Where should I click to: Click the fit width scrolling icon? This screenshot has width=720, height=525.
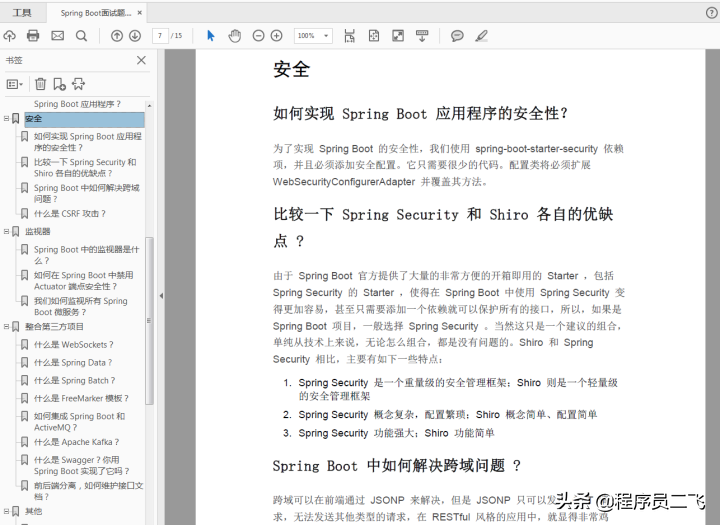pos(350,36)
